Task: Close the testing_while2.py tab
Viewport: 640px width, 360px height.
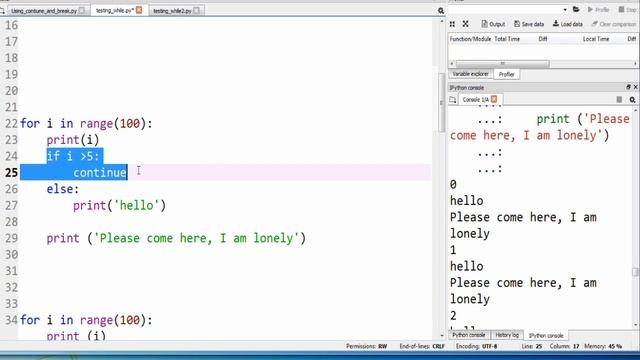Action: click(x=196, y=10)
